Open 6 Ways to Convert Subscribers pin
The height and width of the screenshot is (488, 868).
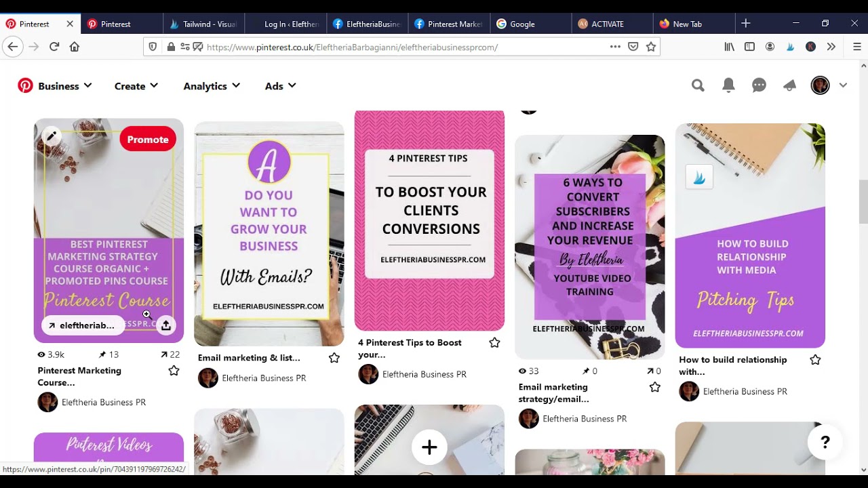point(590,247)
